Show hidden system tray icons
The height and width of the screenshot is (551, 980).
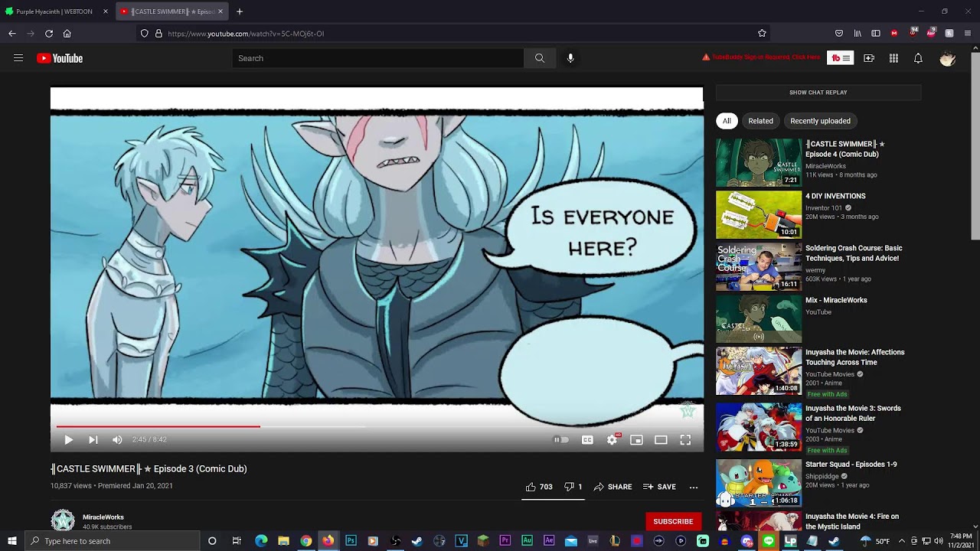pyautogui.click(x=901, y=541)
